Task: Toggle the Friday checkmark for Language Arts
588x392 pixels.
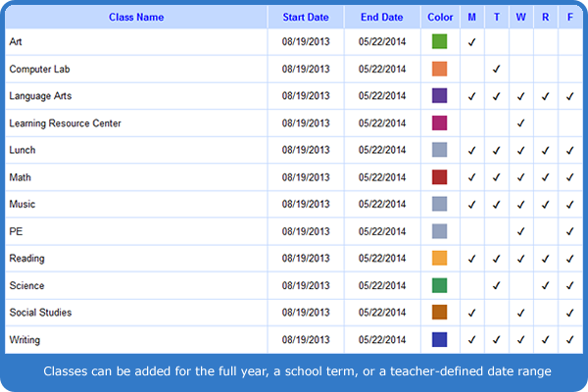Action: (570, 96)
